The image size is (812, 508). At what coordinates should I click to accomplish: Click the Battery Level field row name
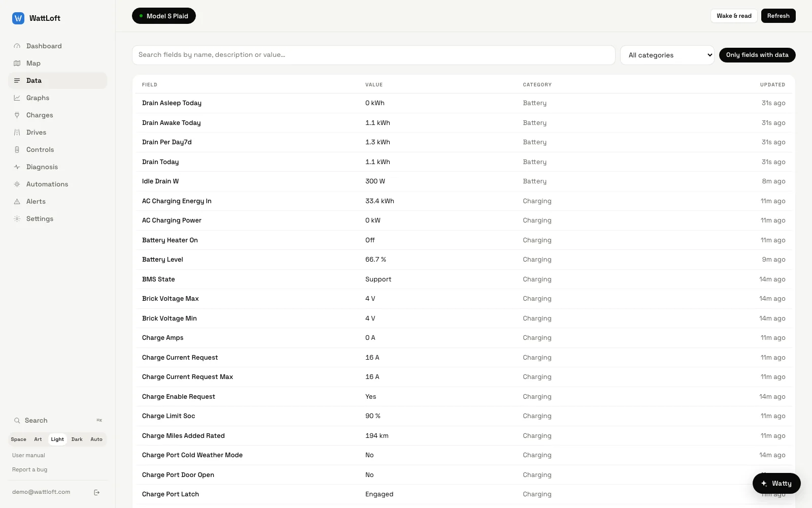click(x=162, y=260)
